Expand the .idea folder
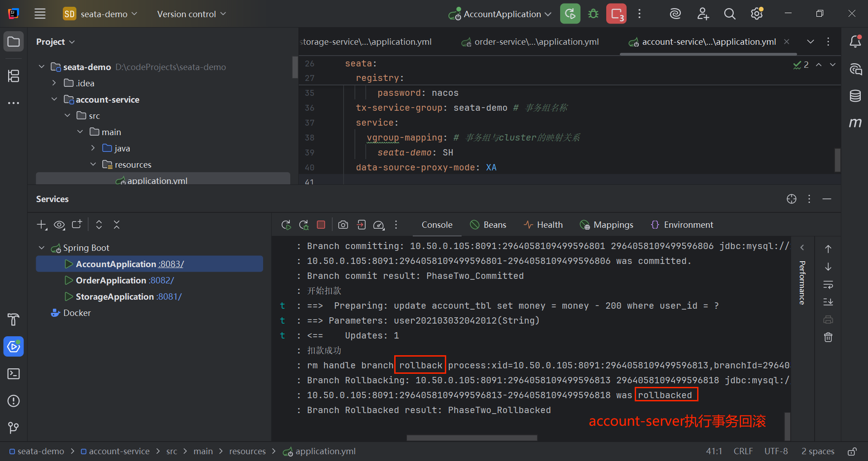Screen dimensions: 868x461 click(x=54, y=83)
